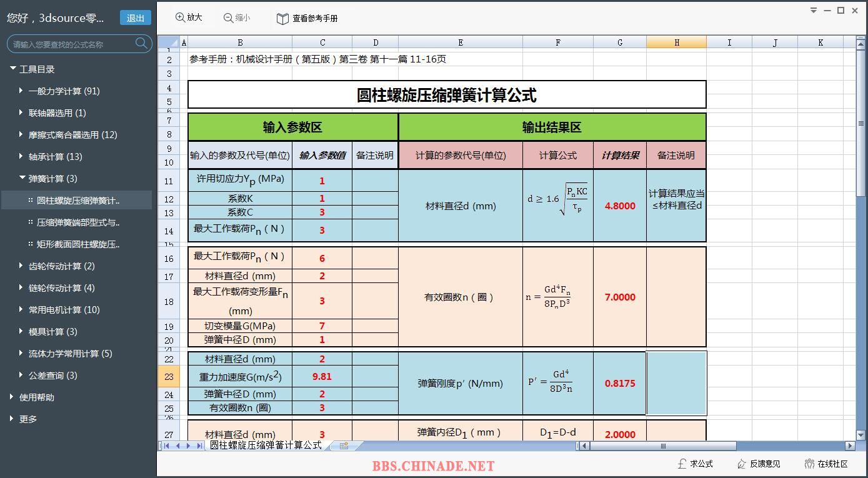Expand 链轮传动计算 (4) category
The image size is (868, 478).
[22, 287]
